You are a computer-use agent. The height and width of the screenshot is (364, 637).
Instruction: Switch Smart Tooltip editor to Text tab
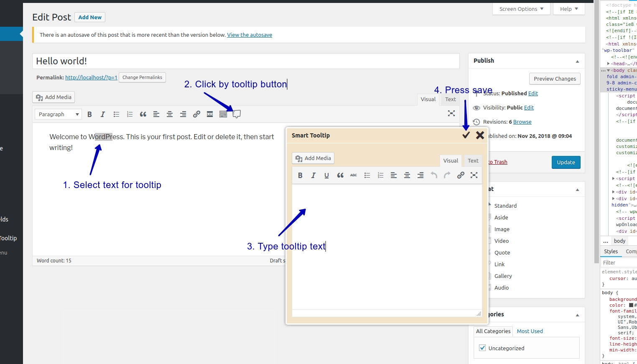[473, 160]
